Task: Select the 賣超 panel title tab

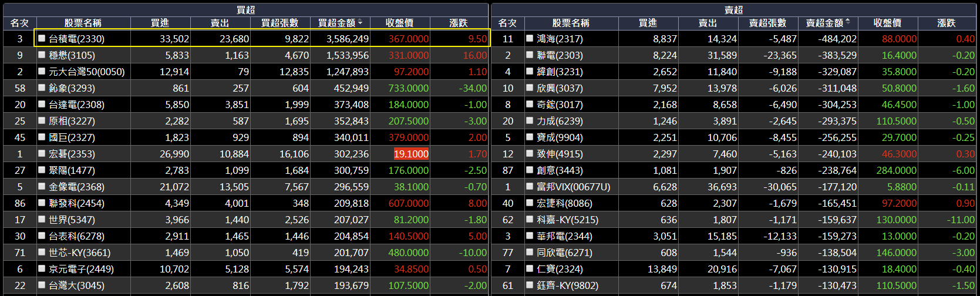Action: click(733, 9)
